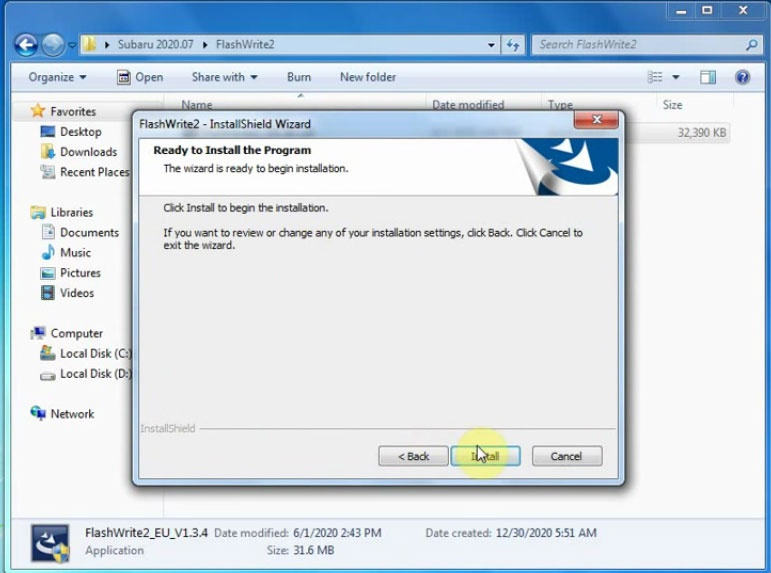Open Music library
This screenshot has width=771, height=573.
(x=75, y=253)
